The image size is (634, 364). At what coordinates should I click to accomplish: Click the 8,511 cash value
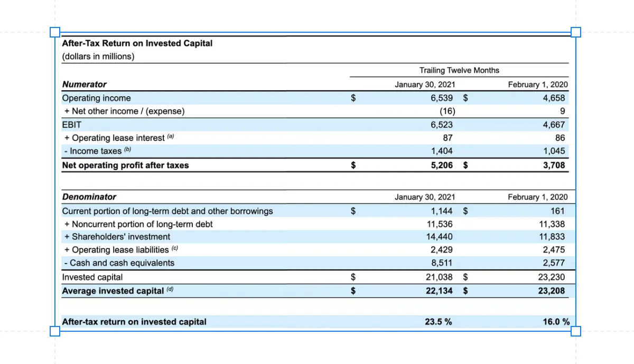click(442, 263)
